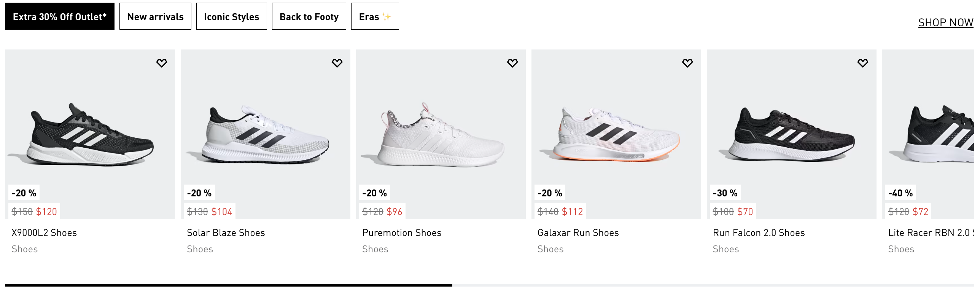Screen dimensions: 980x290
Task: Select the Eras sparkle tab
Action: (375, 17)
